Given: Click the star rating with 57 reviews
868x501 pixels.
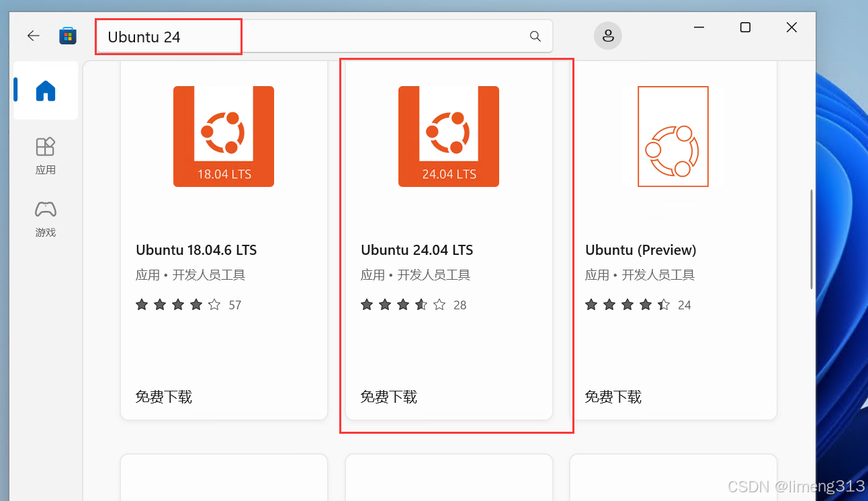Looking at the screenshot, I should 188,305.
